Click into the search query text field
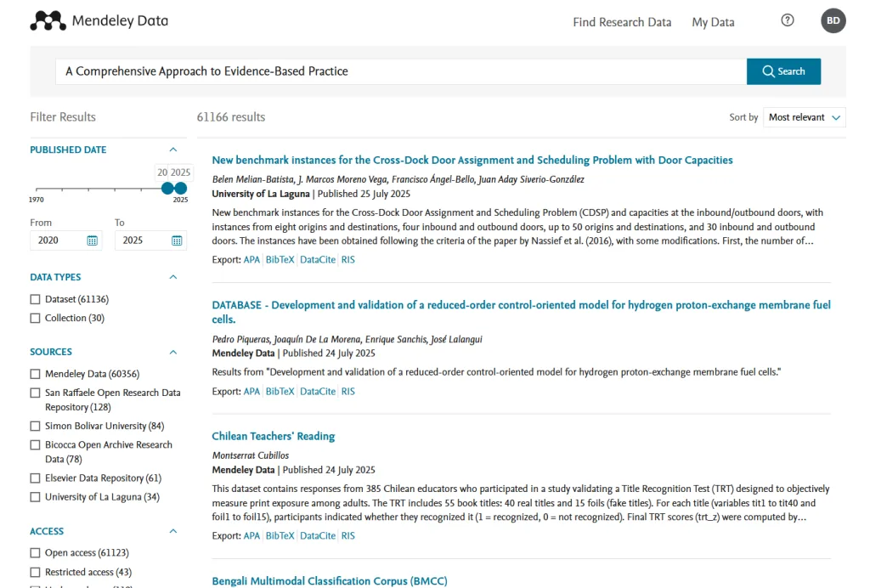 [399, 71]
